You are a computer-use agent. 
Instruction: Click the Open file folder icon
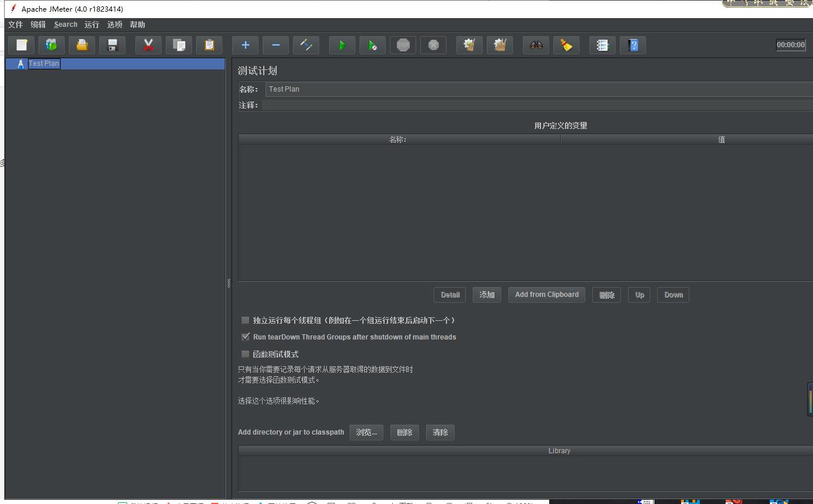point(82,45)
